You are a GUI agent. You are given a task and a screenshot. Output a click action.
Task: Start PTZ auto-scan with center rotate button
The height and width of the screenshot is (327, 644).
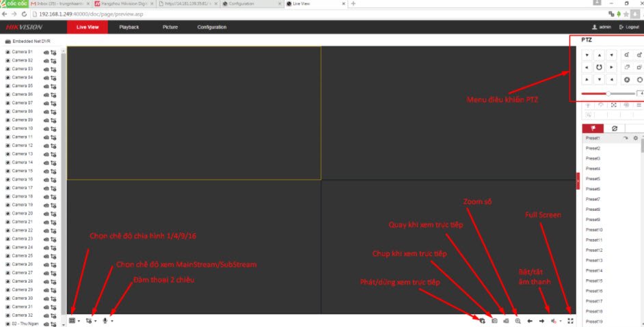598,67
